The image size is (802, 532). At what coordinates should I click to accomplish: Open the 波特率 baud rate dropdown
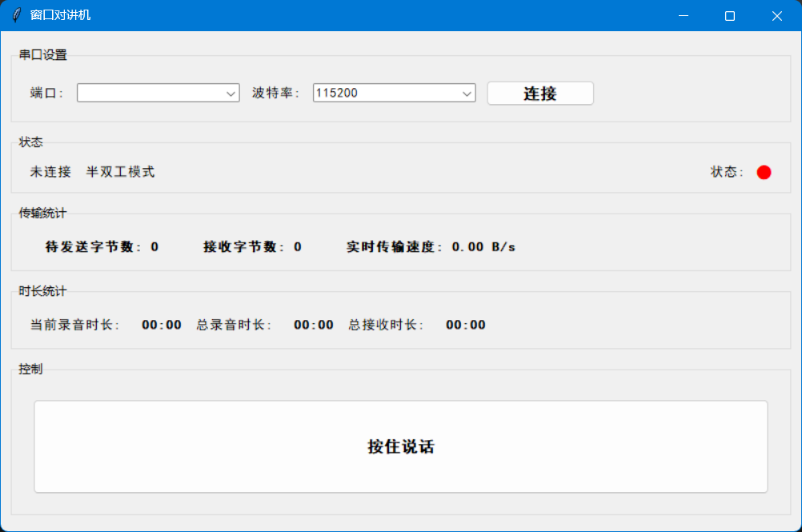pyautogui.click(x=467, y=93)
